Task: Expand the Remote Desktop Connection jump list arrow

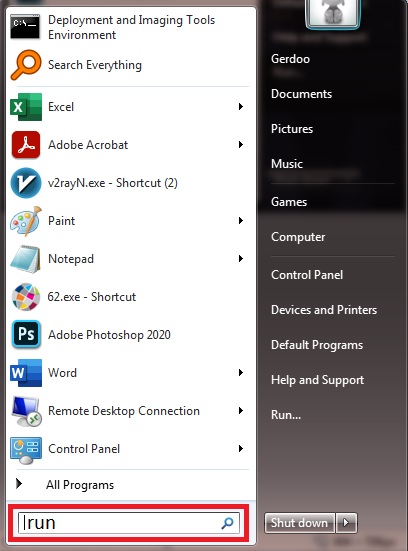Action: click(241, 410)
